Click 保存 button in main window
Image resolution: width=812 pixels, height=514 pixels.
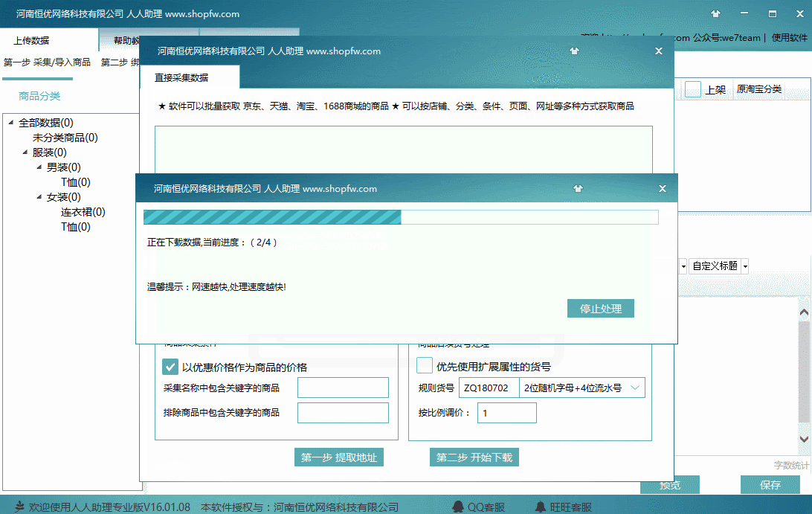pos(770,484)
